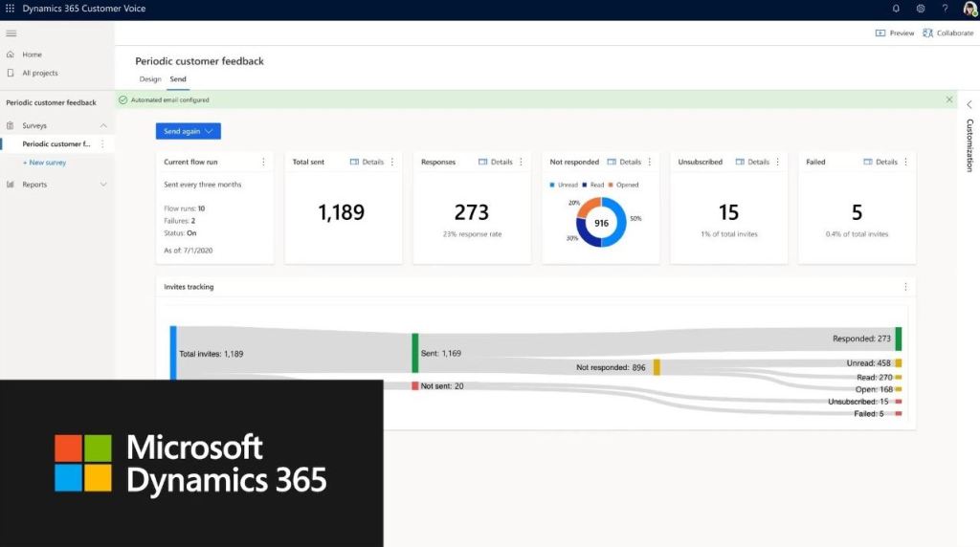Click the user profile avatar
The image size is (980, 547).
point(969,9)
